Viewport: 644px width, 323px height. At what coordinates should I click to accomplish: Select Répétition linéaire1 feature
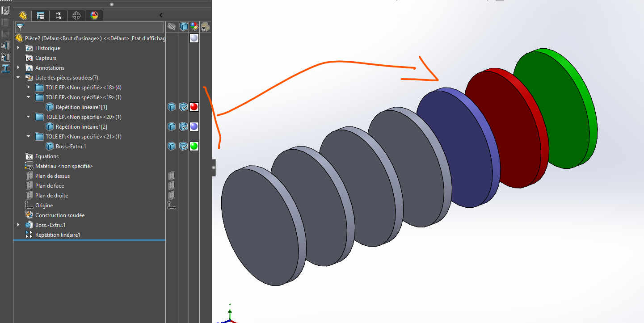coord(57,235)
